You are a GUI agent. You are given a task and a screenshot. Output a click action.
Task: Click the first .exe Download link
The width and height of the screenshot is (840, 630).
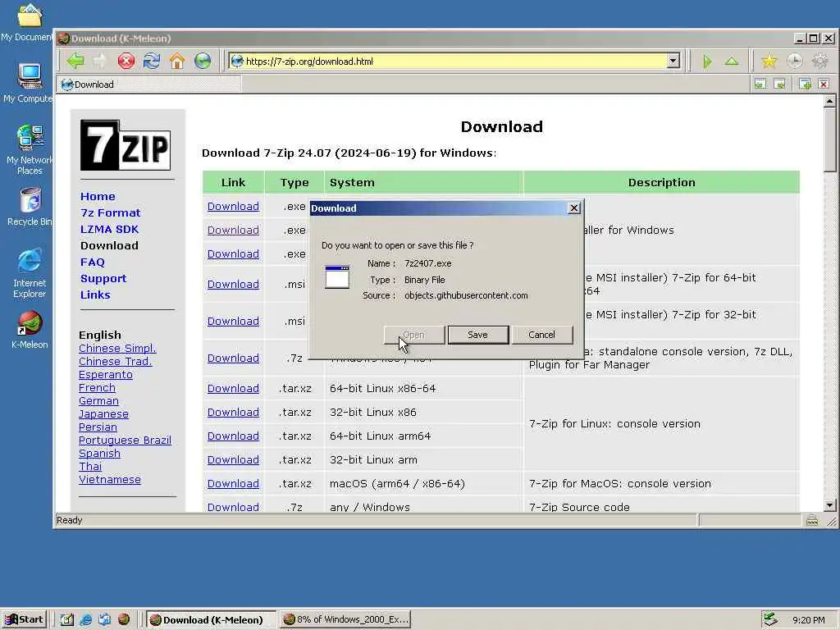pos(233,206)
